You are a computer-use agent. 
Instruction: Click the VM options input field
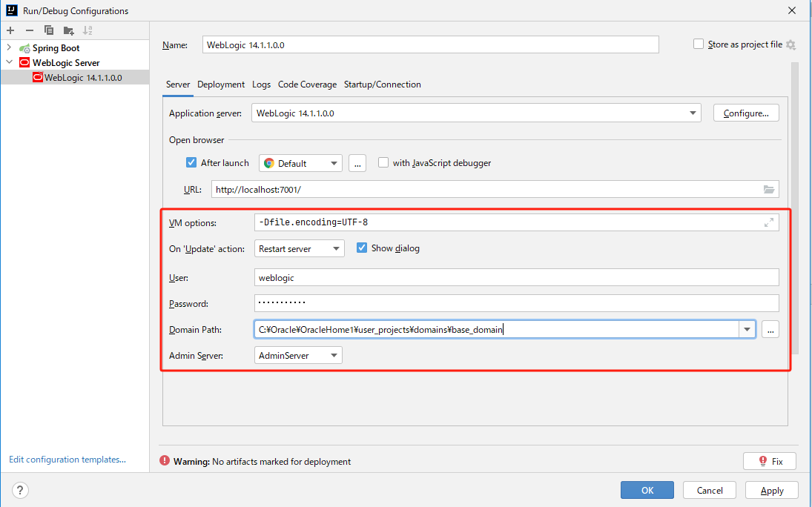pos(516,222)
